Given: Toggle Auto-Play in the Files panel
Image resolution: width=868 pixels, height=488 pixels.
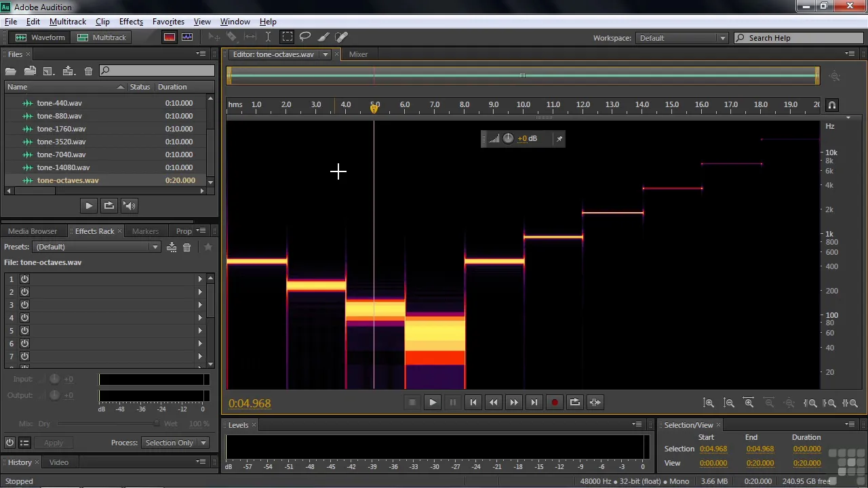Looking at the screenshot, I should tap(130, 205).
